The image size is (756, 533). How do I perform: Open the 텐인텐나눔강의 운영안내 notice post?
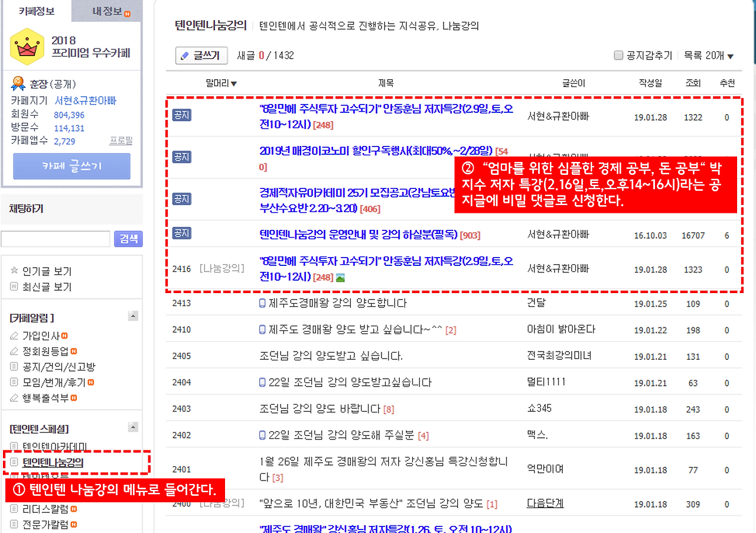[359, 235]
